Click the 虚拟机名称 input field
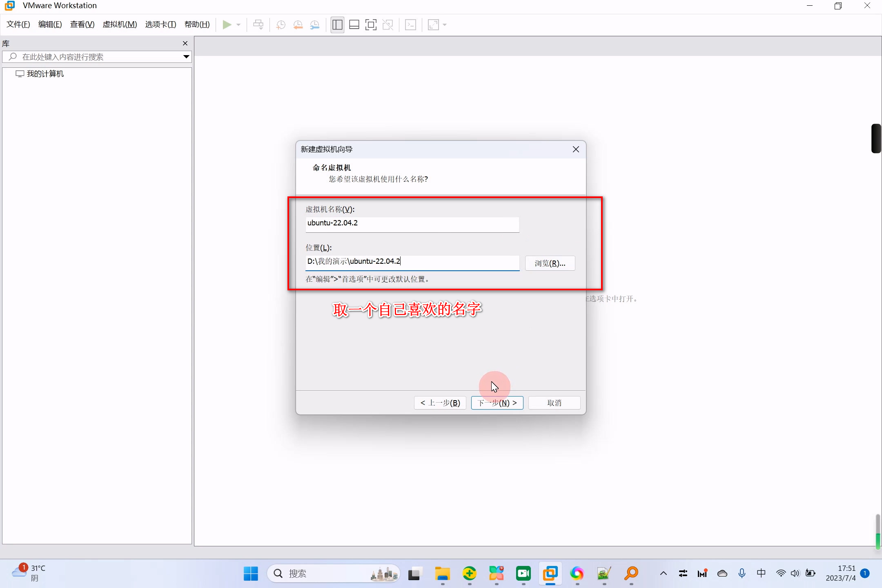882x588 pixels. [412, 225]
